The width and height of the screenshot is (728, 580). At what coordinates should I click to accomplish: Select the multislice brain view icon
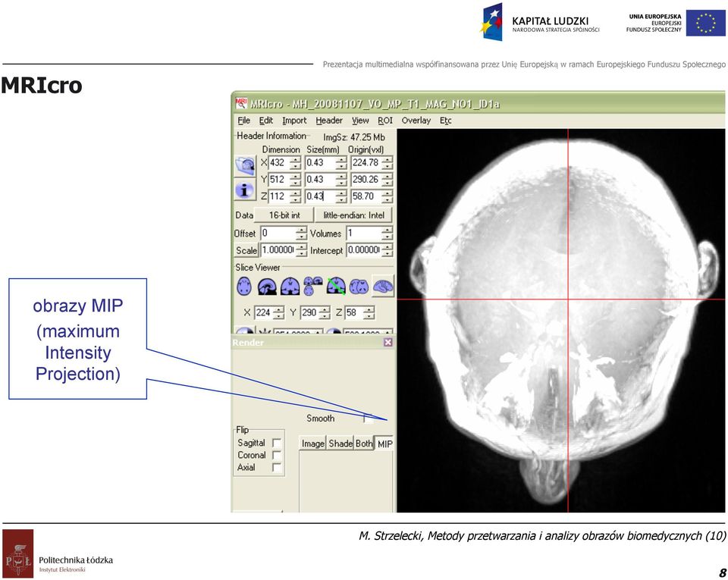point(359,287)
